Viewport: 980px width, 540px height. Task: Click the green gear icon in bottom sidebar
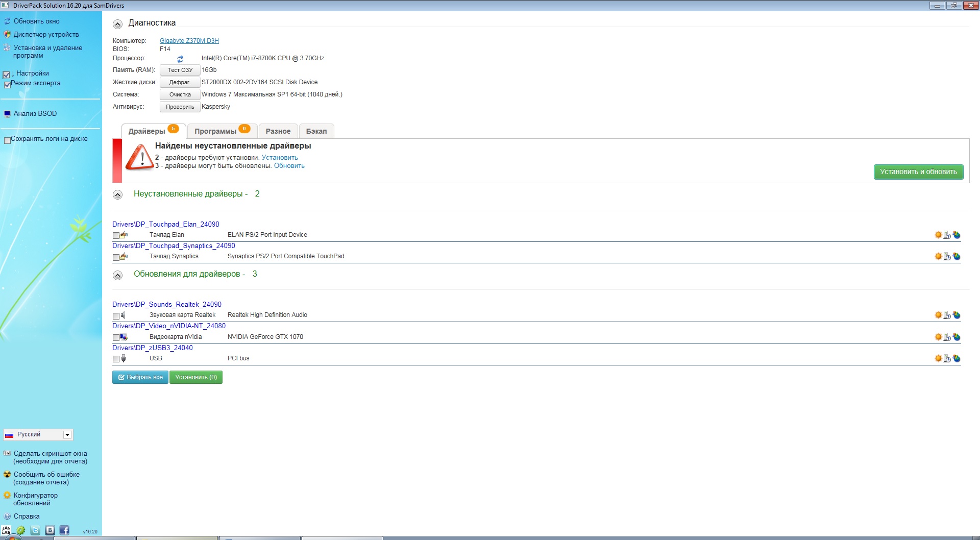[21, 531]
